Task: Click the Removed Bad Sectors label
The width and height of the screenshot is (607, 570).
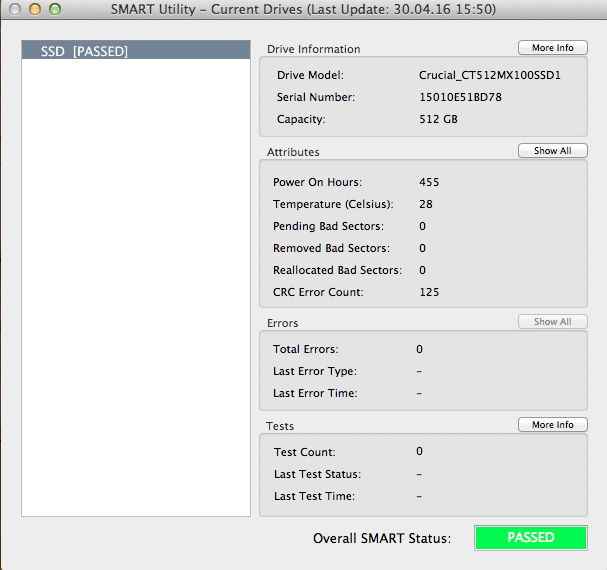Action: pyautogui.click(x=331, y=248)
